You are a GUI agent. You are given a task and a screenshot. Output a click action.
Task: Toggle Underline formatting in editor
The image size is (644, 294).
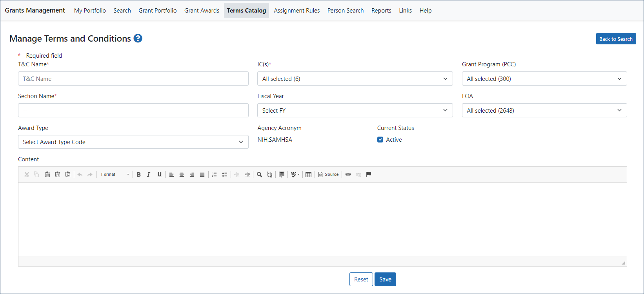(x=159, y=175)
